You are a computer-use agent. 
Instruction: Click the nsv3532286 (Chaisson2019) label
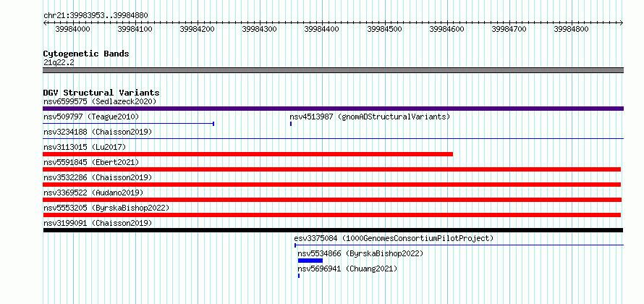(98, 177)
